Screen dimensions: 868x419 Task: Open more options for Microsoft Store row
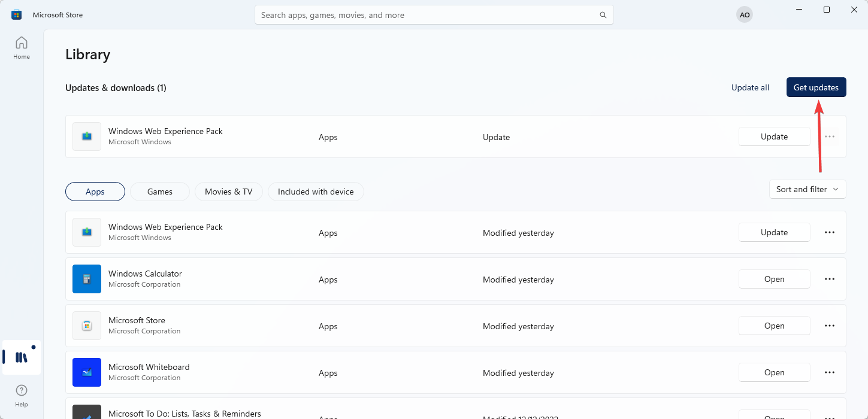click(x=830, y=326)
